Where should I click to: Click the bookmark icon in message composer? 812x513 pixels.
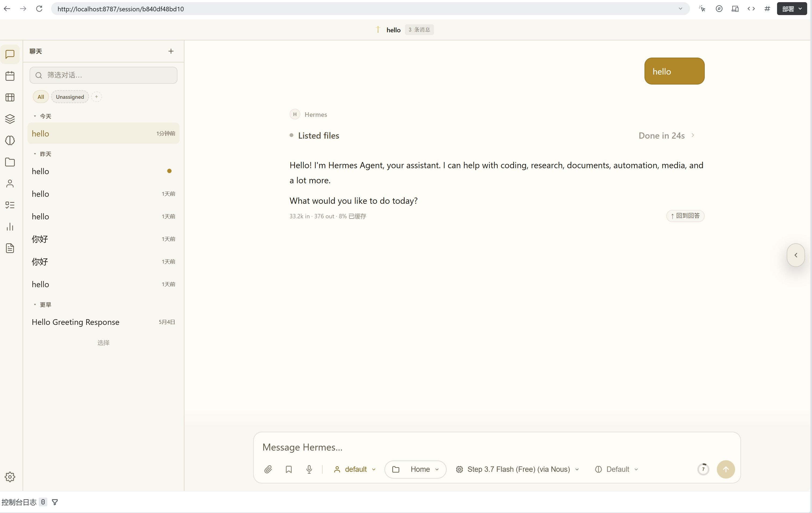pos(289,469)
